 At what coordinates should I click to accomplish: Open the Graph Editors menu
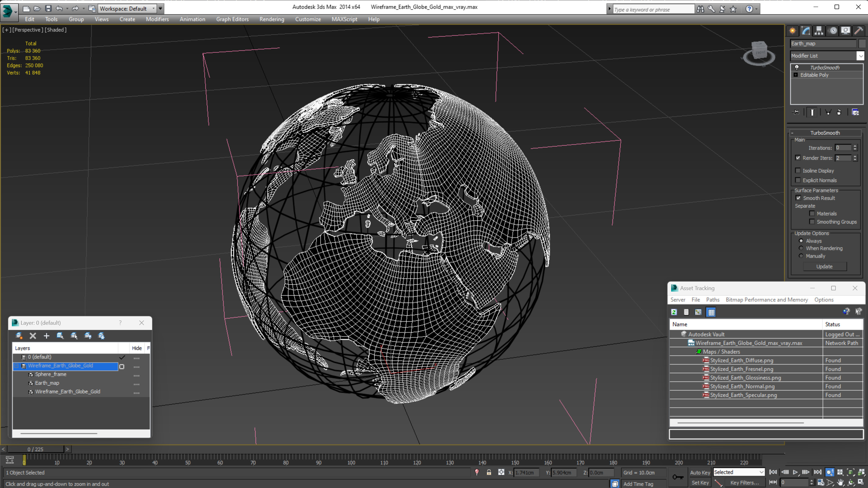[x=232, y=19]
